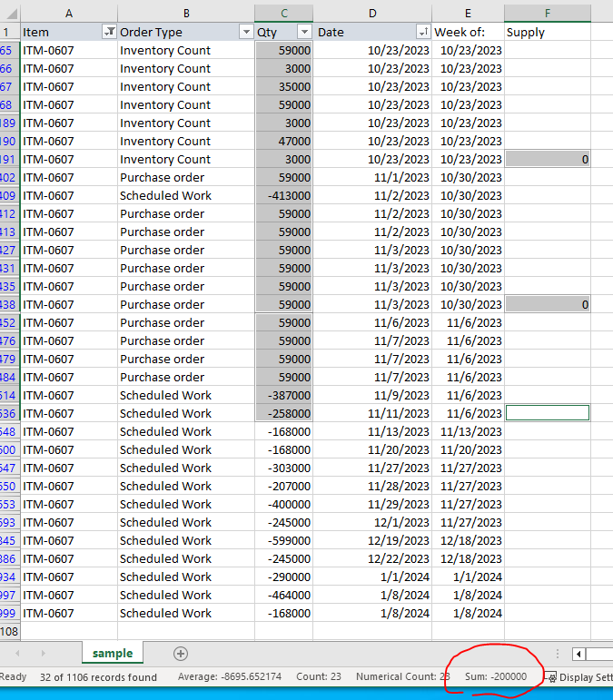613x700 pixels.
Task: Select the Date cell 11/1/2023
Action: pyautogui.click(x=372, y=177)
